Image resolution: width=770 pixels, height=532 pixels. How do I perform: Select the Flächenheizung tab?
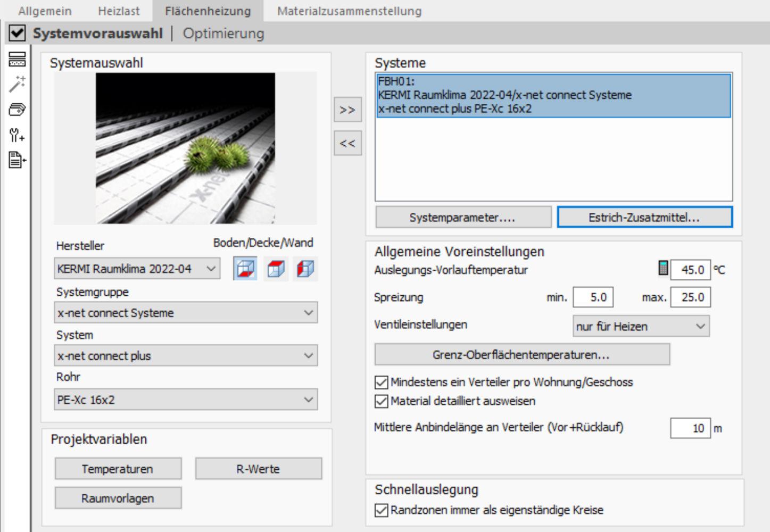(208, 11)
